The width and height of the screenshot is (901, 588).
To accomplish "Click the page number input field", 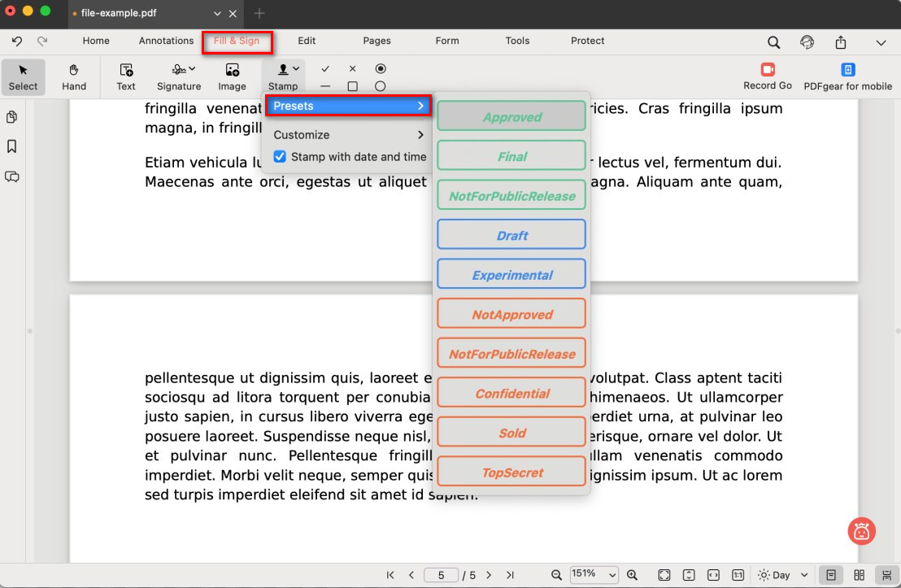I will [441, 575].
